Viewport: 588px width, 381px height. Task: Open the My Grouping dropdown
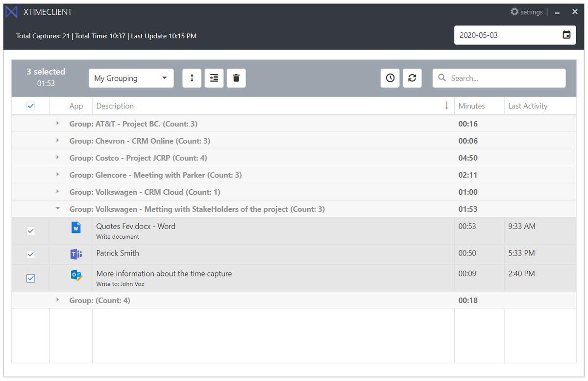pyautogui.click(x=131, y=78)
